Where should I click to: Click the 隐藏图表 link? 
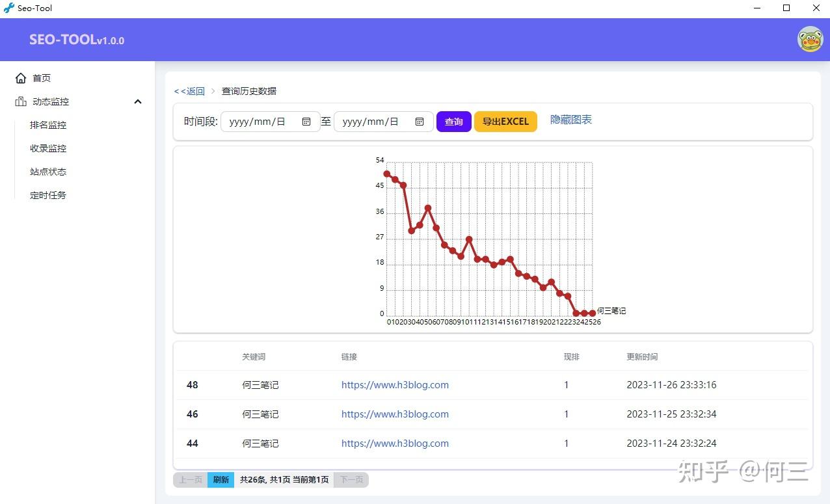(x=571, y=120)
